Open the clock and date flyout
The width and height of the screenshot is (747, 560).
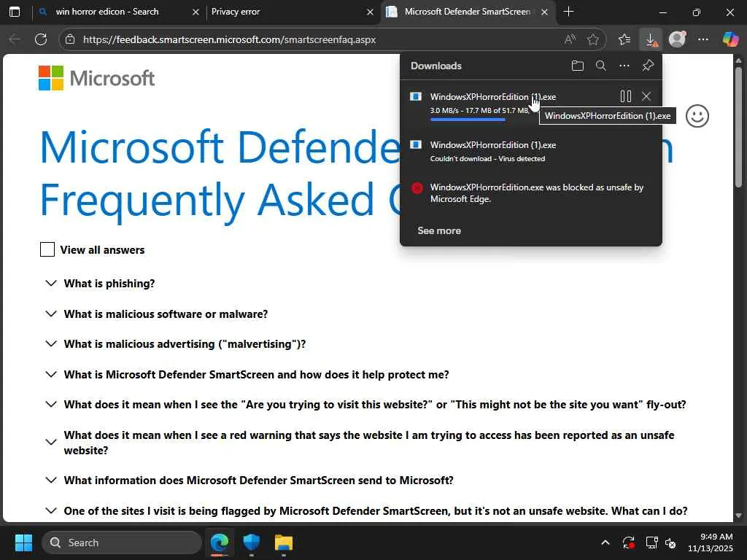click(710, 542)
